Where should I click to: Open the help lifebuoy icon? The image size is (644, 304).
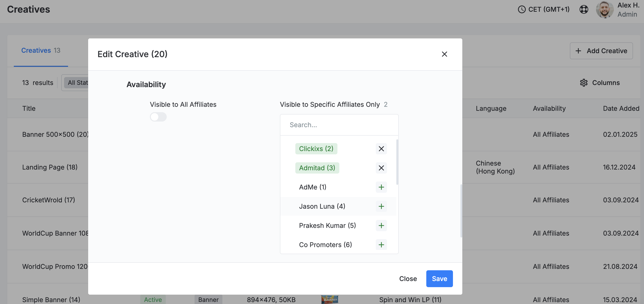point(584,10)
